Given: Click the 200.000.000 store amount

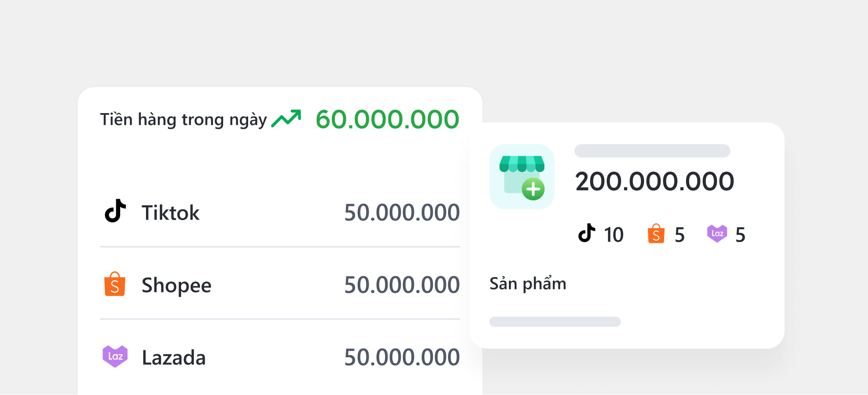Looking at the screenshot, I should click(655, 181).
